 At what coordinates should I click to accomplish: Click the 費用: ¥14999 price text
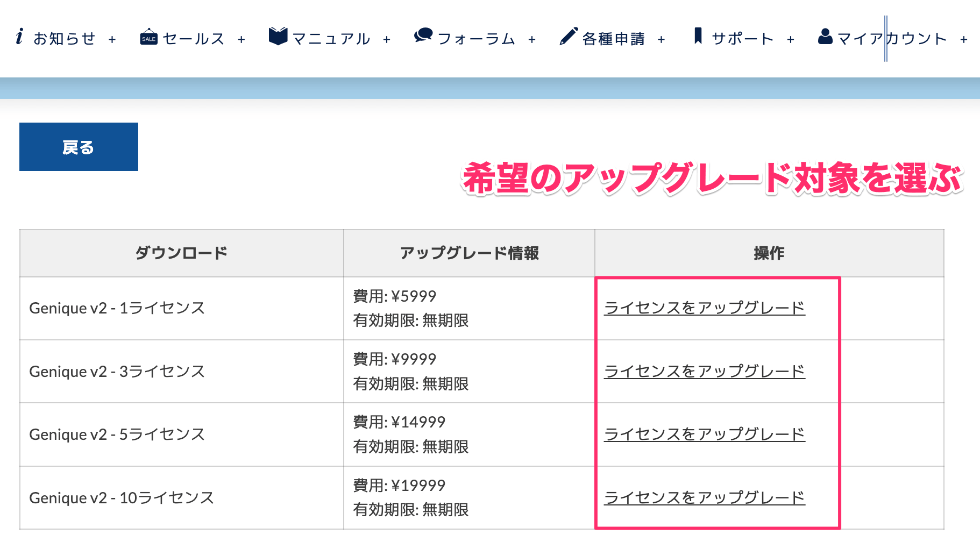click(x=399, y=422)
